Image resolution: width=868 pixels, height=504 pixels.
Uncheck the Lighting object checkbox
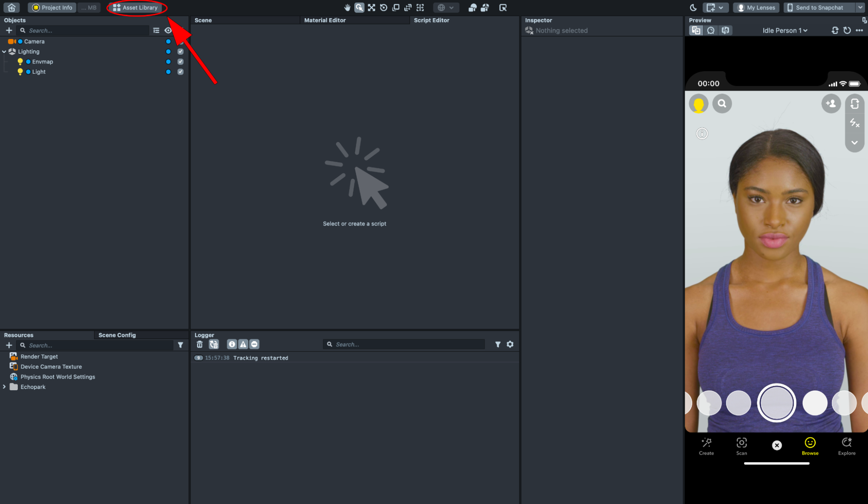(x=180, y=52)
